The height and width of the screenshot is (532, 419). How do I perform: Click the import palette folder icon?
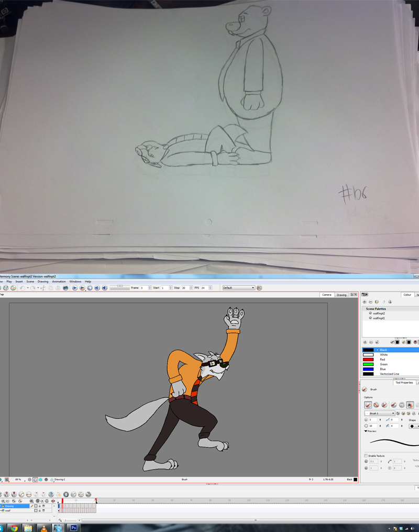pos(377,302)
